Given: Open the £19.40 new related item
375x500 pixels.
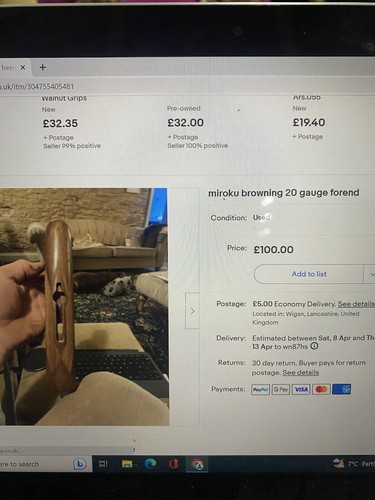Looking at the screenshot, I should (x=308, y=122).
